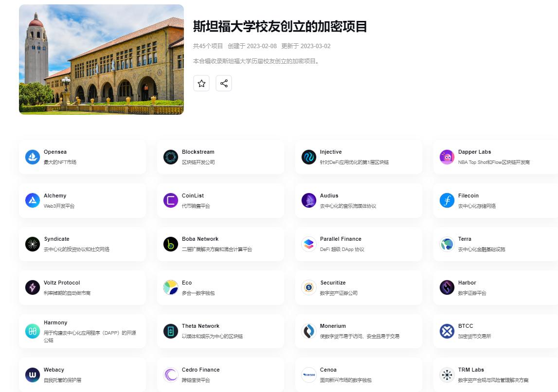Screen dimensions: 558x392
Task: Click the Dapper Labs logo icon
Action: [x=447, y=157]
